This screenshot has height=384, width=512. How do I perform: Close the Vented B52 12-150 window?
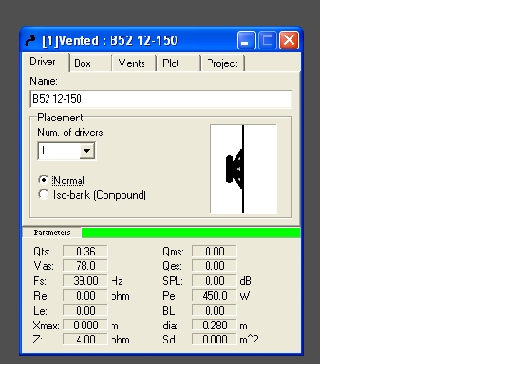(x=289, y=40)
